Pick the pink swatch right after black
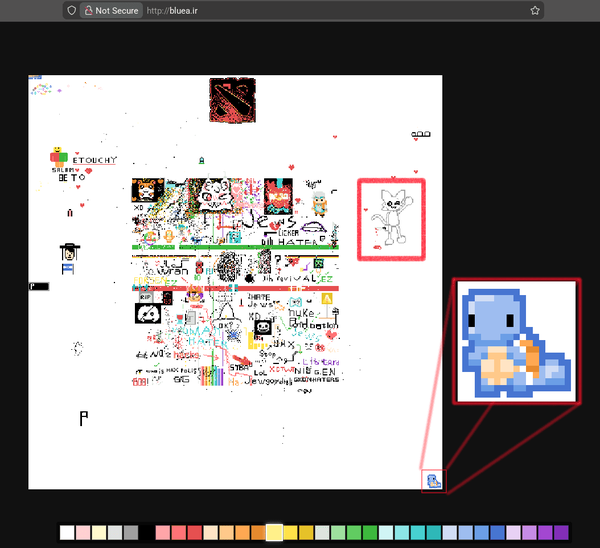600x548 pixels. click(163, 532)
